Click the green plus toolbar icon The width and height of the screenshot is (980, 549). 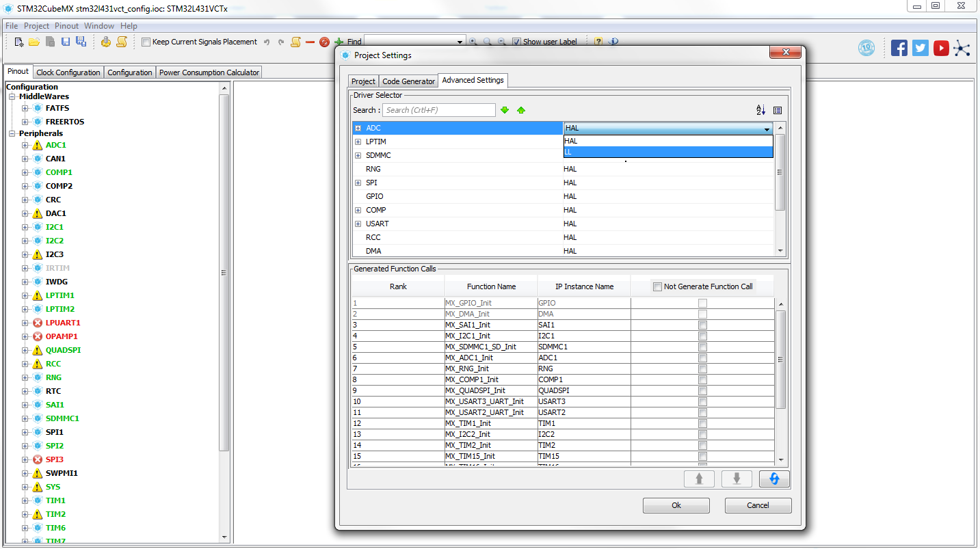[339, 42]
